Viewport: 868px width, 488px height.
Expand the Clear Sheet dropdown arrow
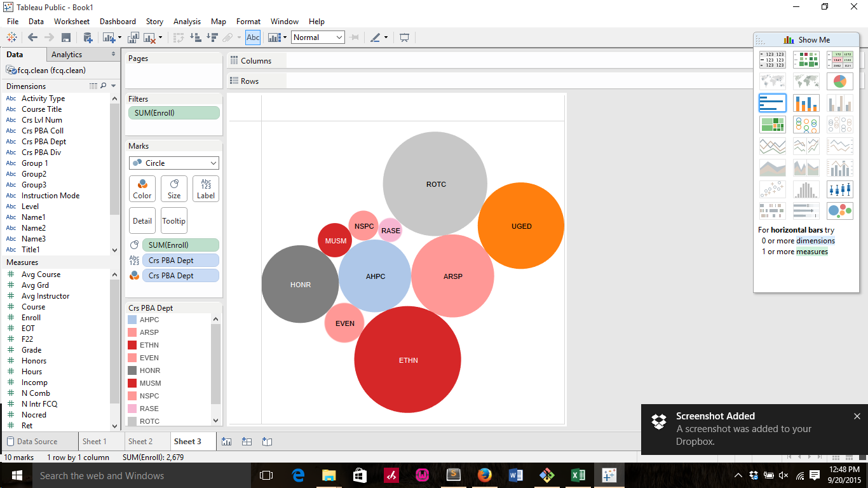(161, 38)
